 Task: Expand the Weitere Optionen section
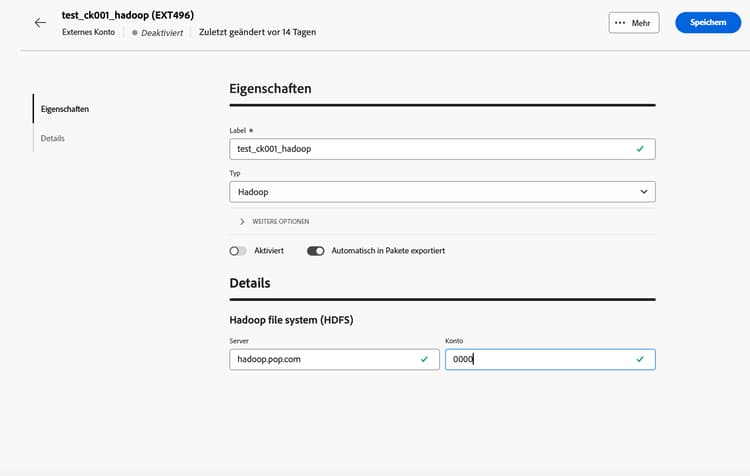(x=275, y=221)
